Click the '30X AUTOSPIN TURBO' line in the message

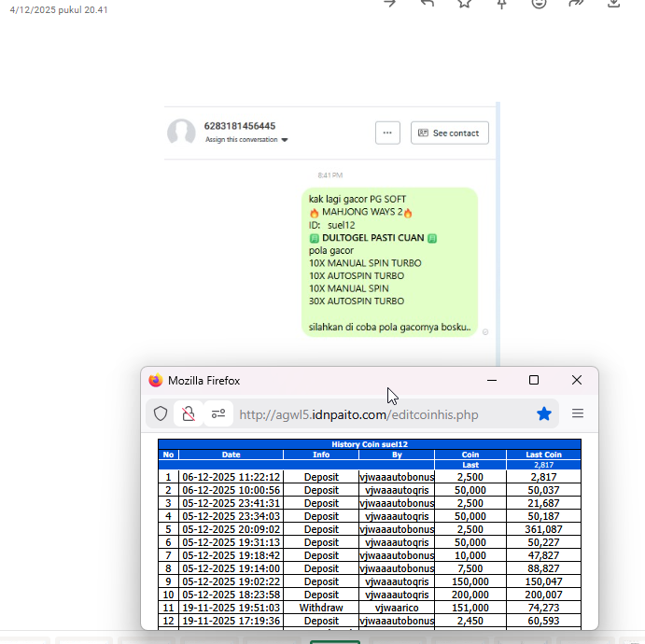(357, 301)
